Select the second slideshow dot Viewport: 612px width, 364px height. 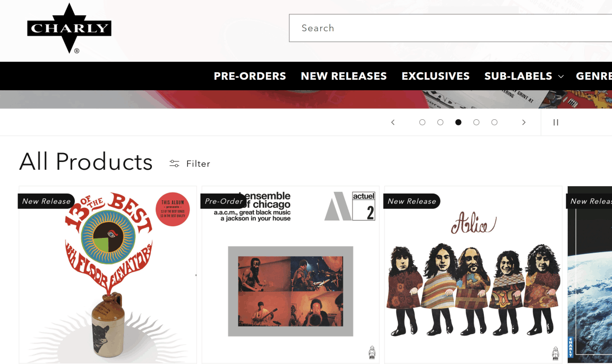(x=440, y=122)
